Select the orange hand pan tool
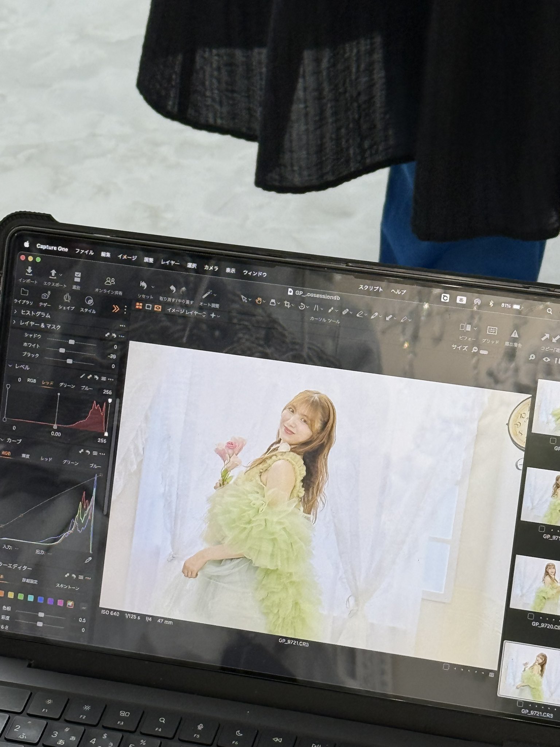The image size is (560, 747). [259, 301]
